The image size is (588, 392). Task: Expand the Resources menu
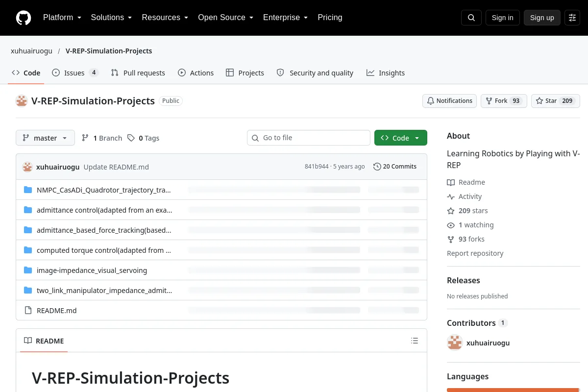(165, 18)
